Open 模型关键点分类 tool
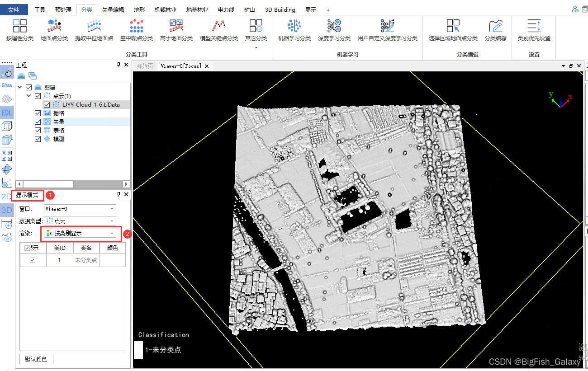The height and width of the screenshot is (371, 588). [219, 30]
